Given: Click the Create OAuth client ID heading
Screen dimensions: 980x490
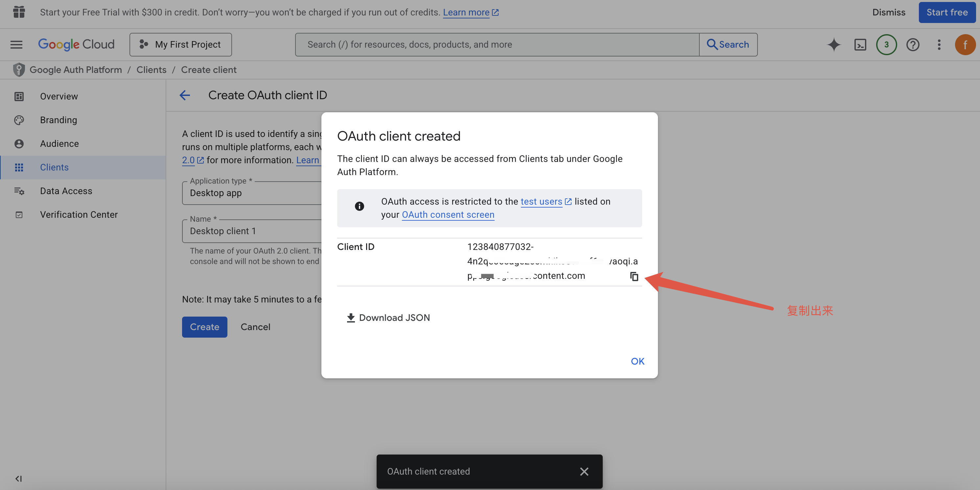Looking at the screenshot, I should 267,95.
